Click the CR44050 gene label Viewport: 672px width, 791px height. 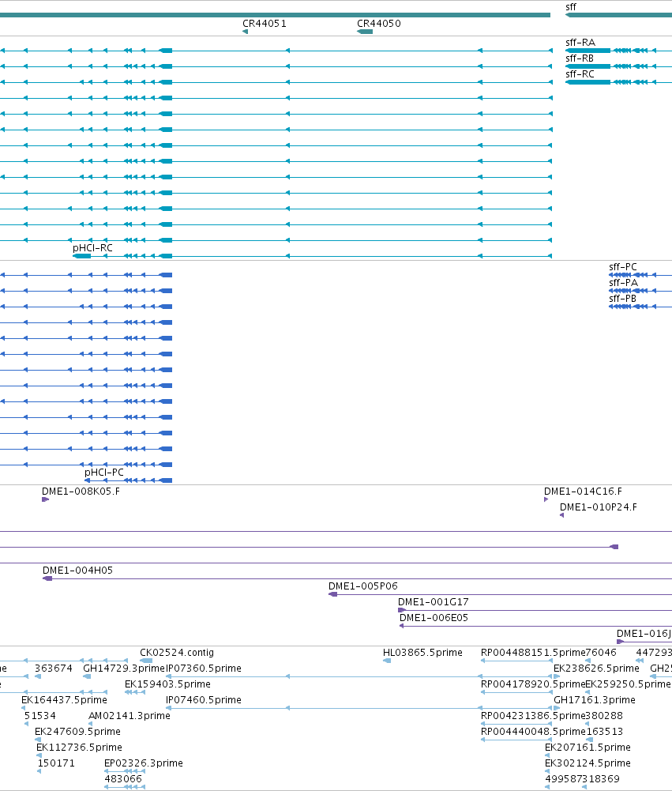tap(378, 23)
